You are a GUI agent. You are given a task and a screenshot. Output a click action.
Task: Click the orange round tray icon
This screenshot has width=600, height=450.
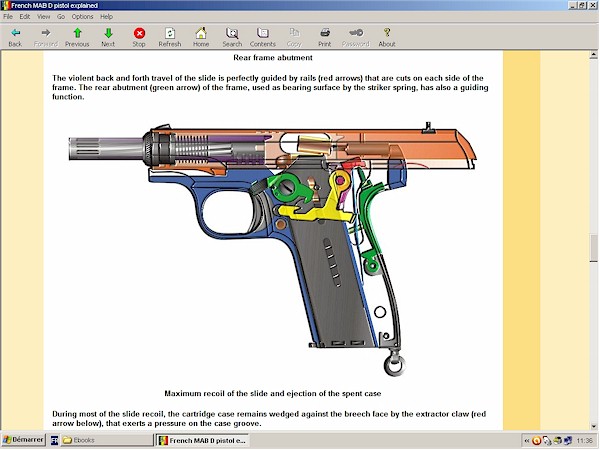pyautogui.click(x=536, y=441)
